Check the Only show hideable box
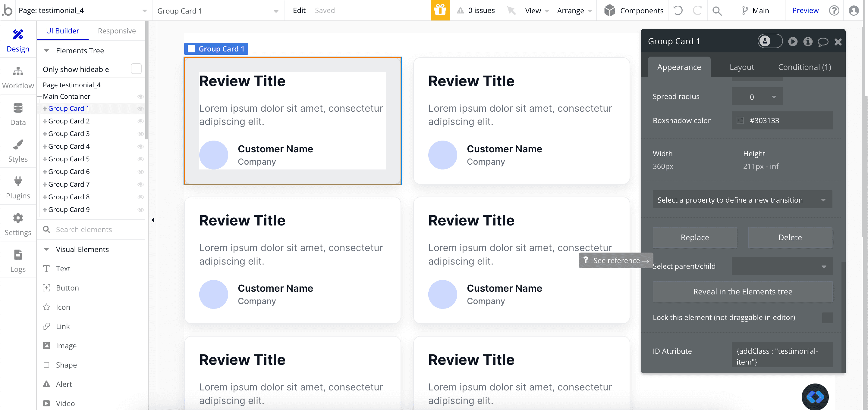The width and height of the screenshot is (868, 410). pos(136,69)
